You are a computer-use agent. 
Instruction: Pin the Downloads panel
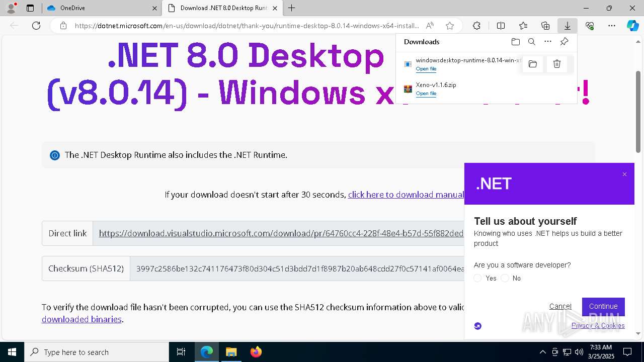pos(565,42)
